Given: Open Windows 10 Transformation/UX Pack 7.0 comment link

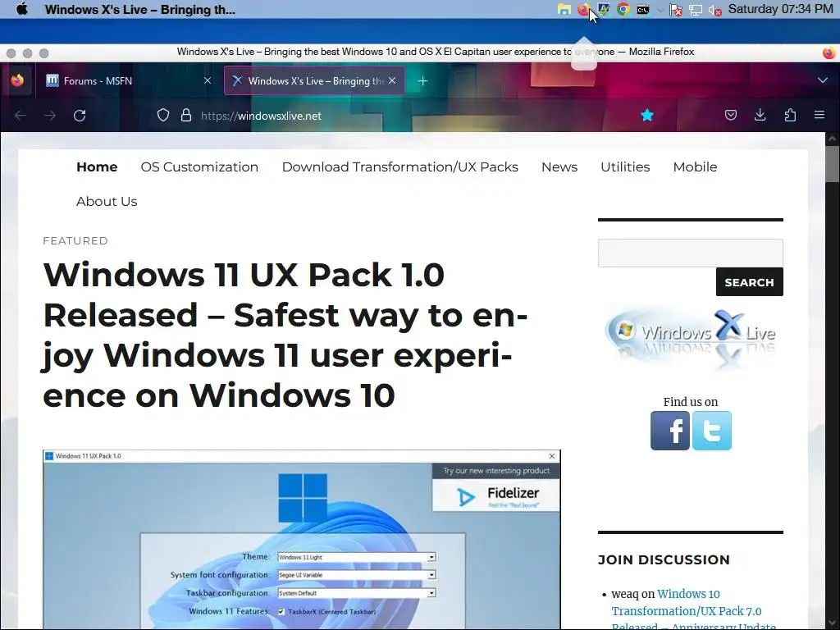Looking at the screenshot, I should [x=694, y=610].
